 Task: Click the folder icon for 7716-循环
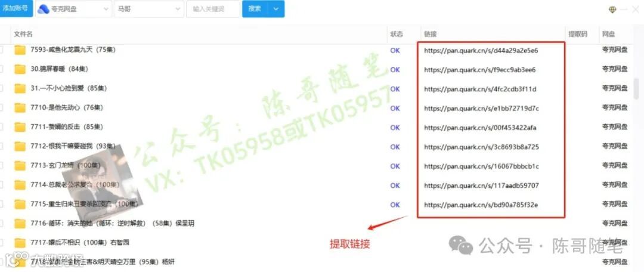(20, 224)
